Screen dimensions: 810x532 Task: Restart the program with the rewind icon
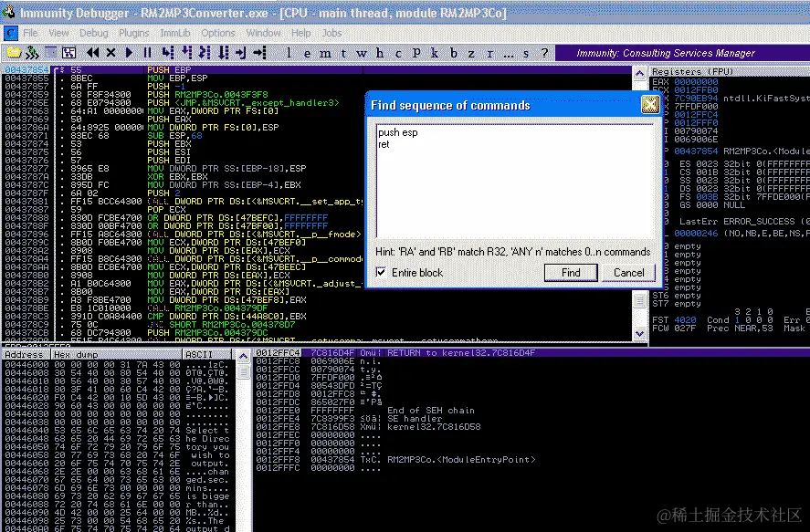[93, 53]
